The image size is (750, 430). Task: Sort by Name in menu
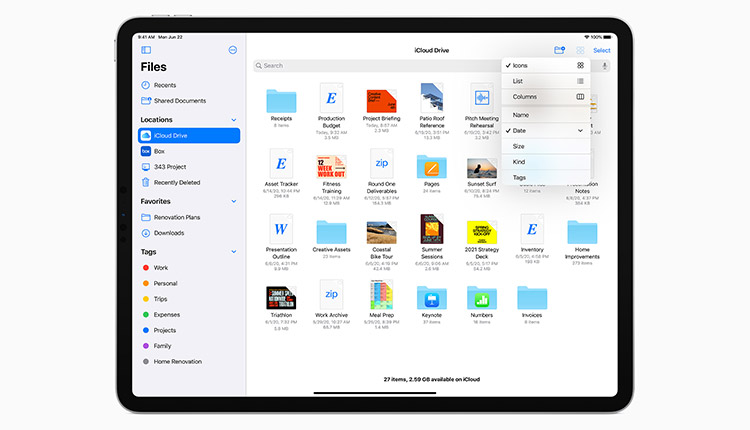545,115
